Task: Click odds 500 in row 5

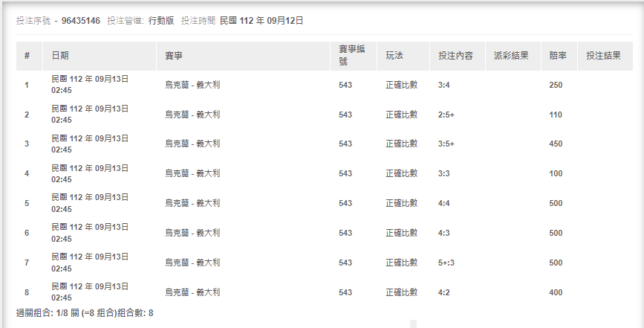Action: point(556,203)
